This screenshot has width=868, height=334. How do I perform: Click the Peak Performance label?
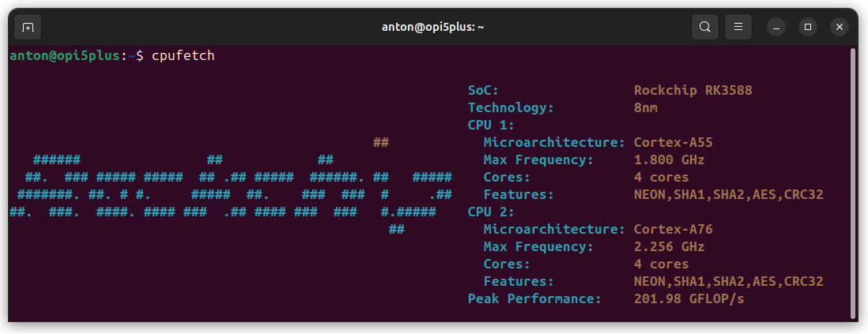click(x=534, y=298)
